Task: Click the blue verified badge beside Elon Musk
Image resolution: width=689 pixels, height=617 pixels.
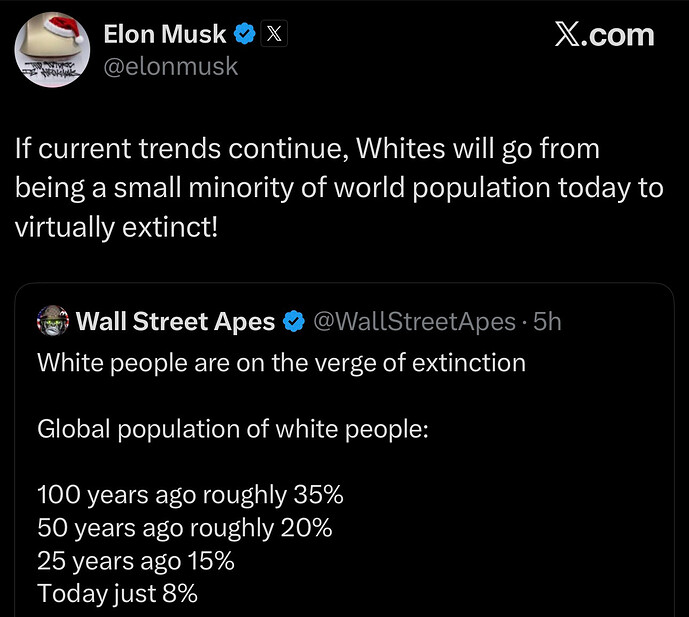Action: point(244,36)
